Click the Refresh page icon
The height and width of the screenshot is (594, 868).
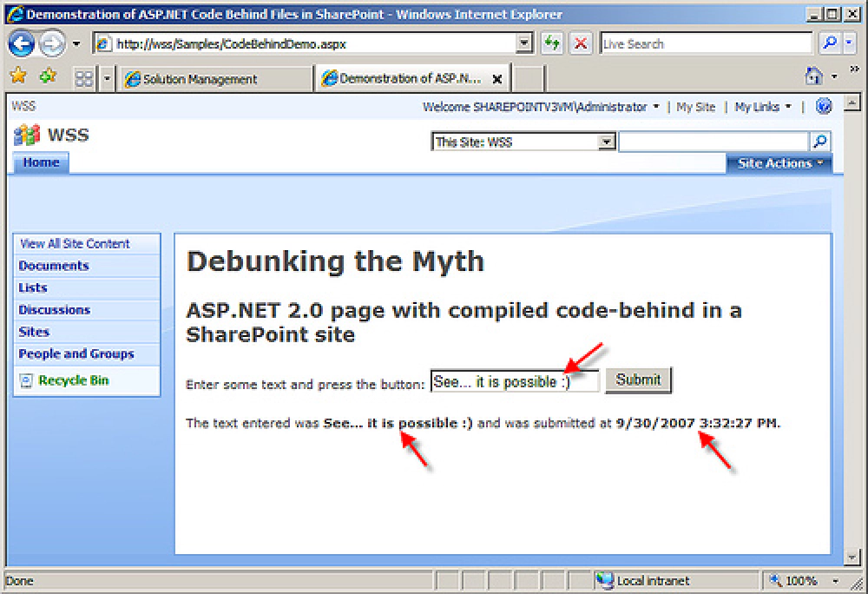[x=551, y=43]
